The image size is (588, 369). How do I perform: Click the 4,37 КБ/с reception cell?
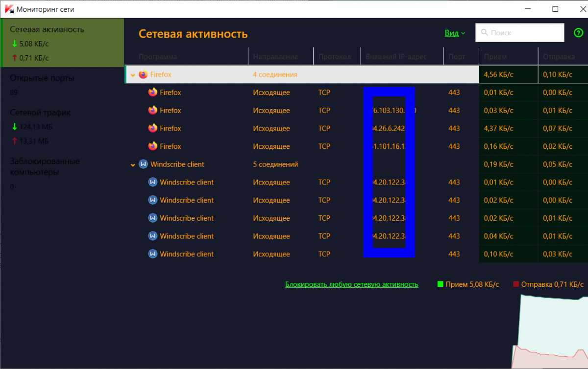pos(499,128)
